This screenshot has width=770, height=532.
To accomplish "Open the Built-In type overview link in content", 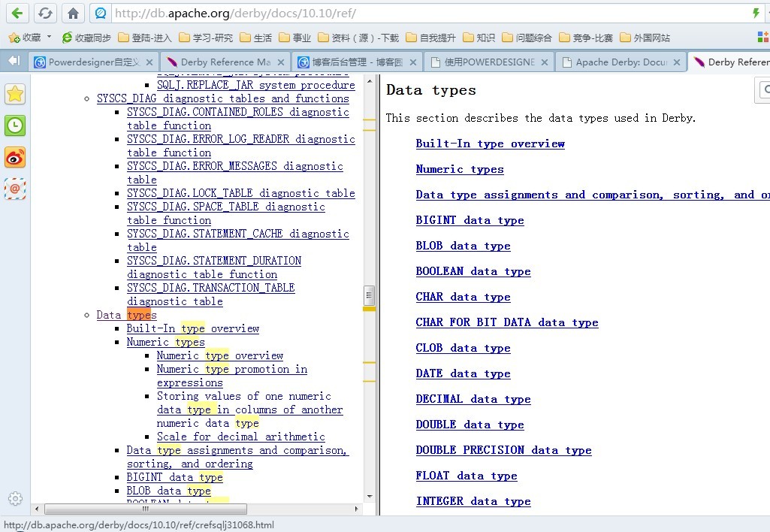I will [490, 144].
